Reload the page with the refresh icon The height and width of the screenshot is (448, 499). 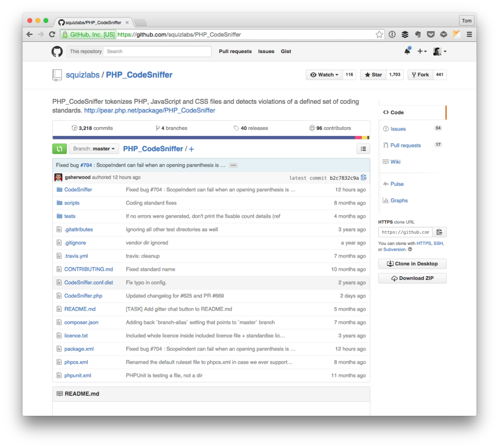(x=52, y=35)
